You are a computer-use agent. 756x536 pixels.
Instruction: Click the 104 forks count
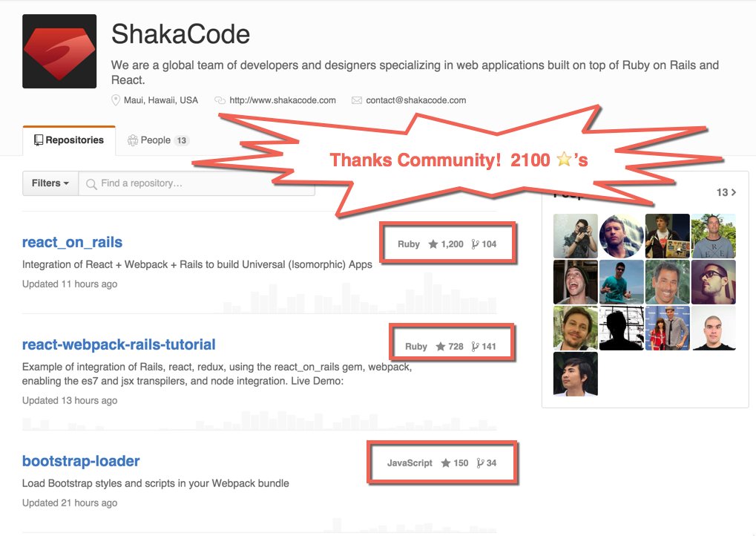click(489, 244)
